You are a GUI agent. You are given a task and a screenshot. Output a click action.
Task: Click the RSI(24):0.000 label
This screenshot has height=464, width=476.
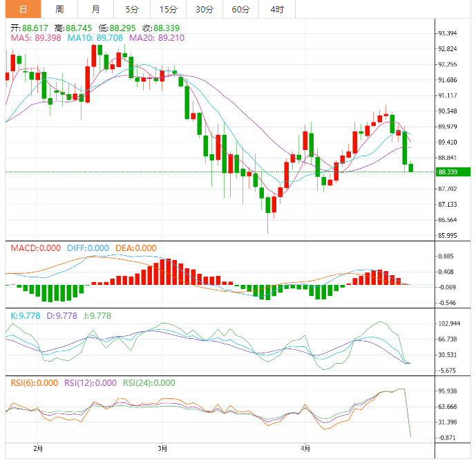pyautogui.click(x=149, y=383)
